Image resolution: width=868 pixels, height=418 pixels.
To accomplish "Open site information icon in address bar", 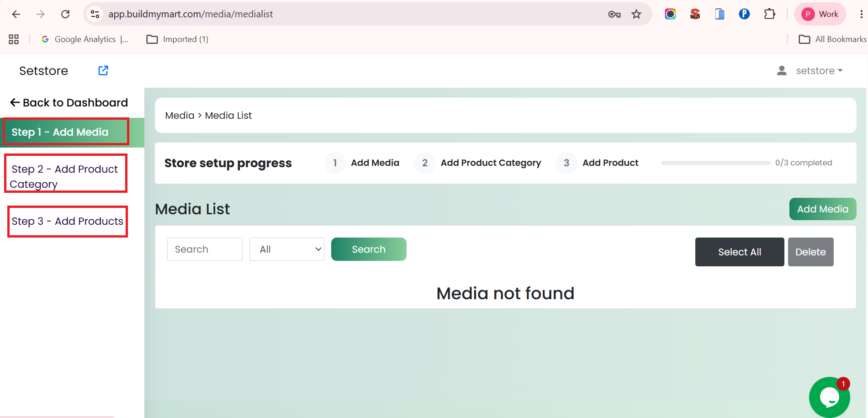I will pos(95,14).
